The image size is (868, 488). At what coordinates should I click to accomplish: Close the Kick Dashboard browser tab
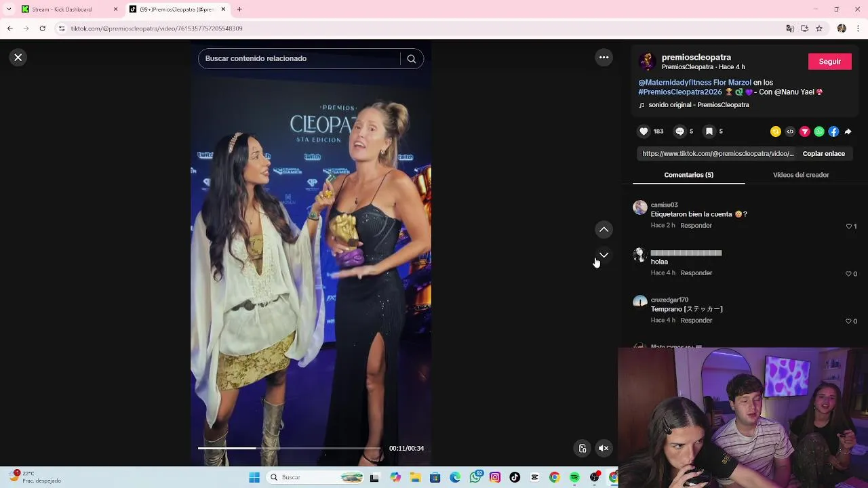(x=115, y=9)
